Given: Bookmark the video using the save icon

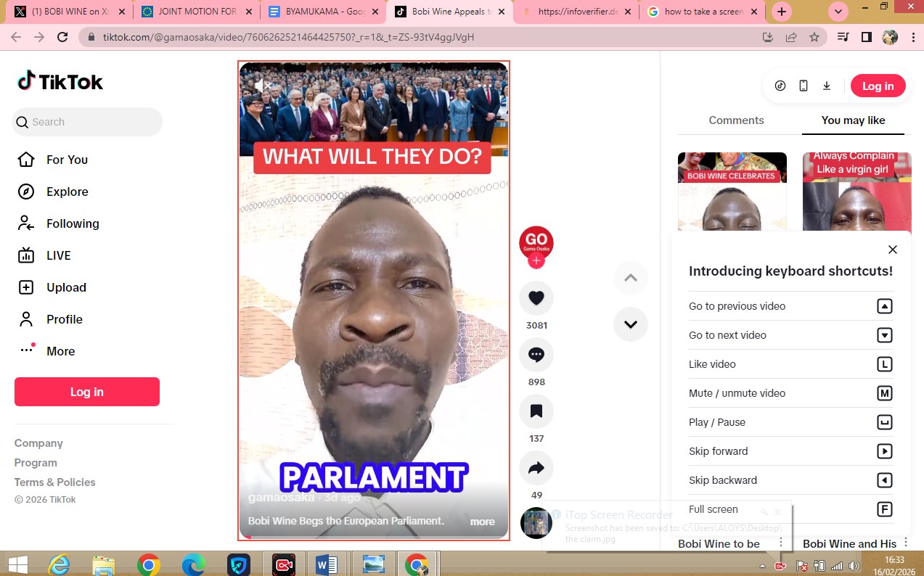Looking at the screenshot, I should 536,411.
